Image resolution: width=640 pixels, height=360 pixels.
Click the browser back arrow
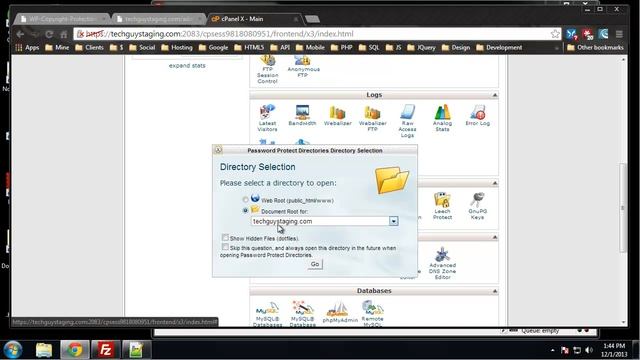(20, 34)
